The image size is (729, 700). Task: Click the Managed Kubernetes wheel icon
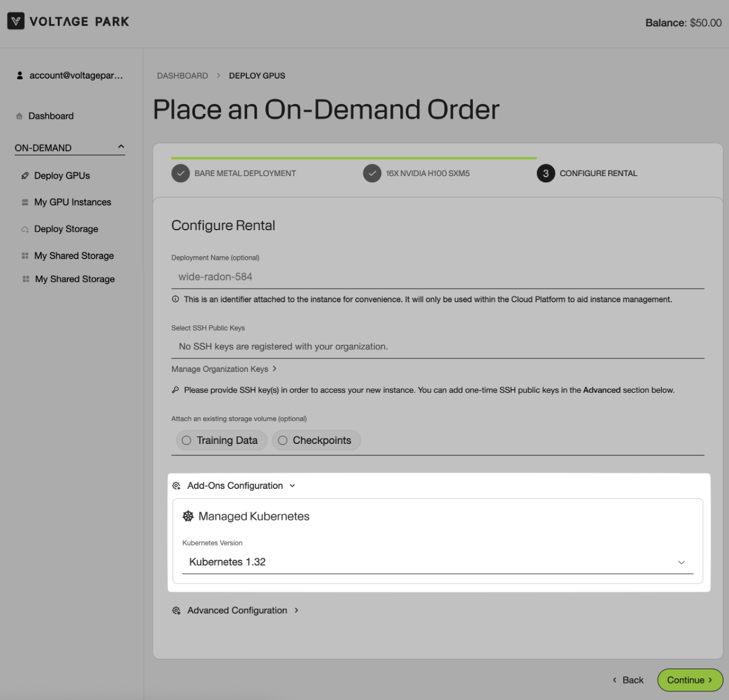pos(188,517)
